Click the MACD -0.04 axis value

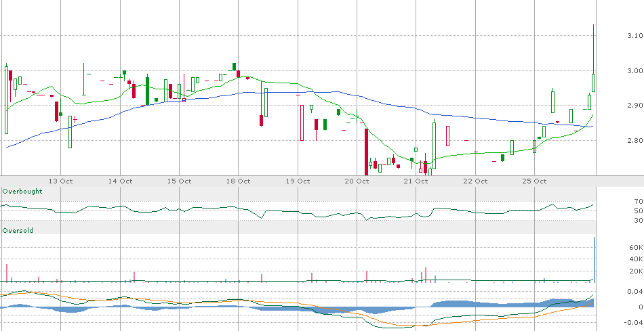coord(635,322)
